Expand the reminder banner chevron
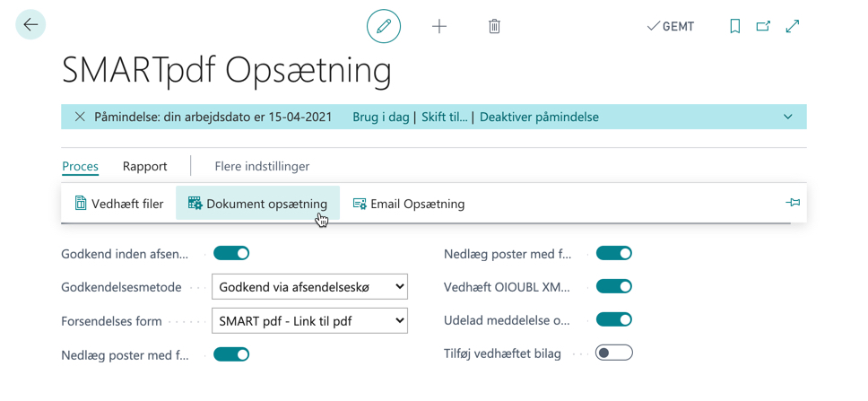Image resolution: width=868 pixels, height=401 pixels. pos(788,117)
